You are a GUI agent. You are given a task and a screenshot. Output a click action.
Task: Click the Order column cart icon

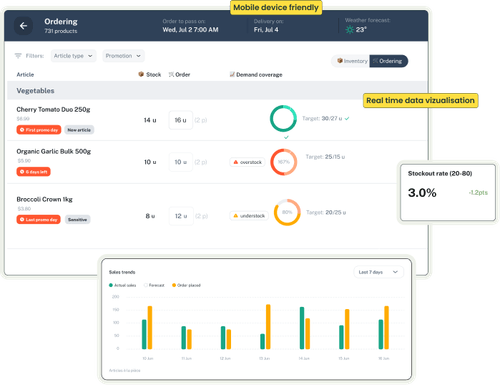[x=171, y=75]
